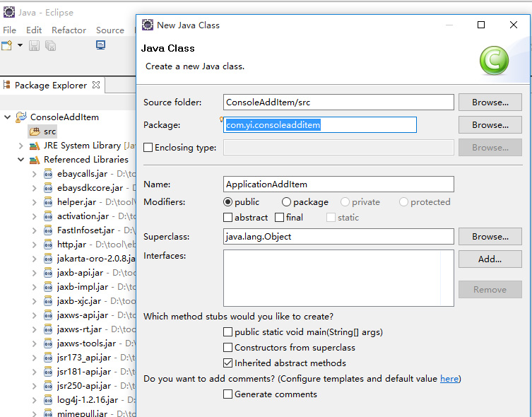Open the File menu in Eclipse
This screenshot has height=417, width=532.
[9, 30]
